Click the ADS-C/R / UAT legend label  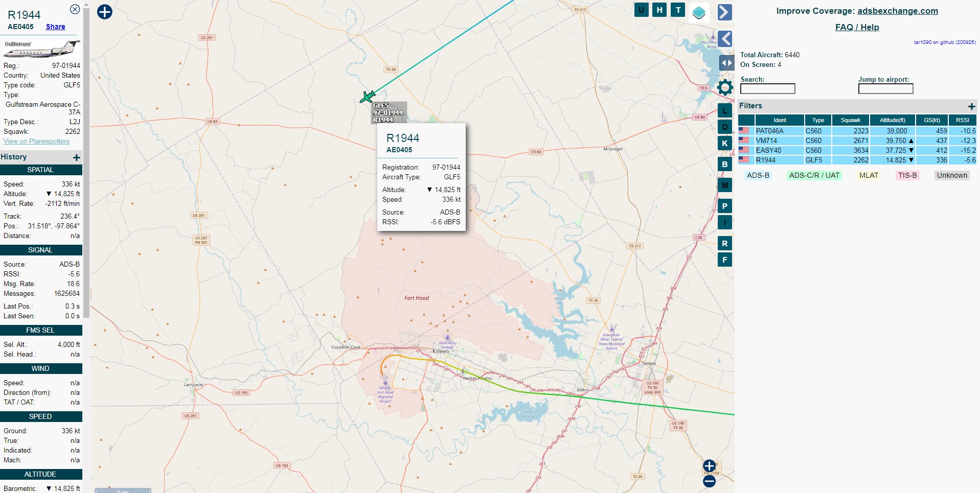[x=814, y=175]
